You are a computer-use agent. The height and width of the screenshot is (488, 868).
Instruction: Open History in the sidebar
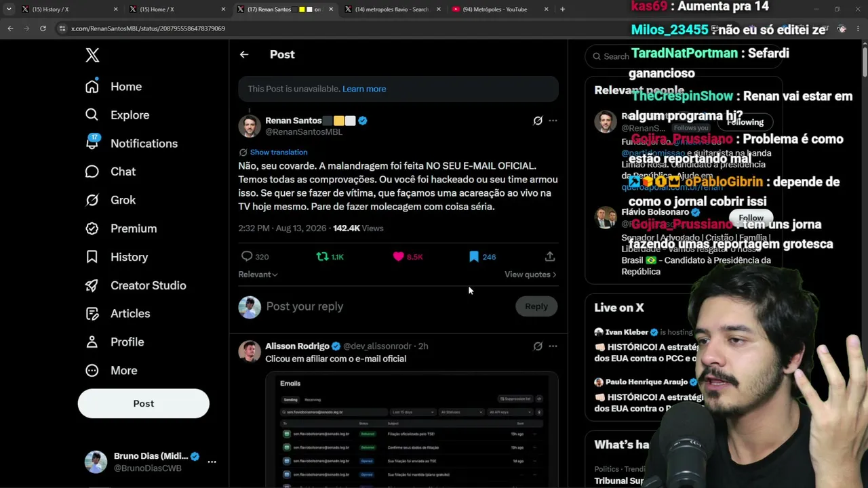point(117,257)
